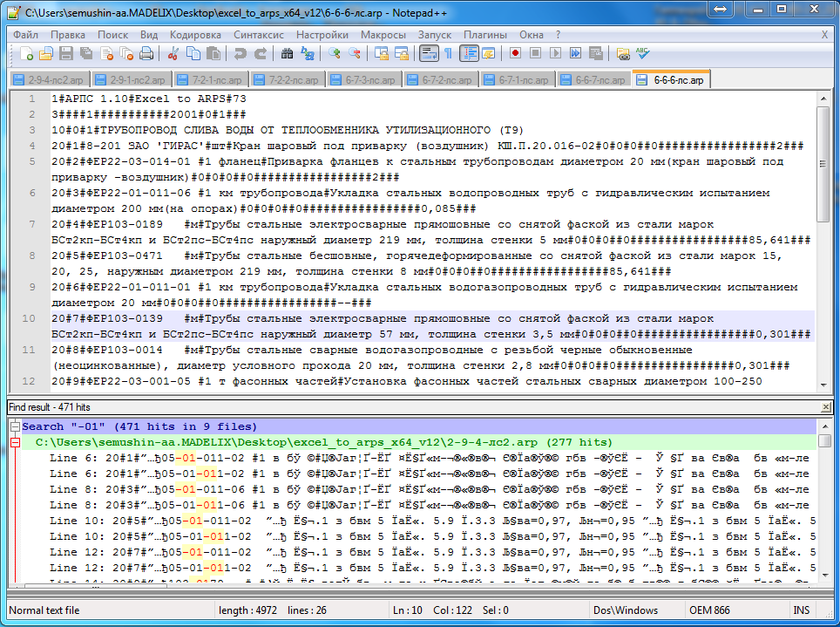840x627 pixels.
Task: Click the Save file toolbar icon
Action: (x=65, y=54)
